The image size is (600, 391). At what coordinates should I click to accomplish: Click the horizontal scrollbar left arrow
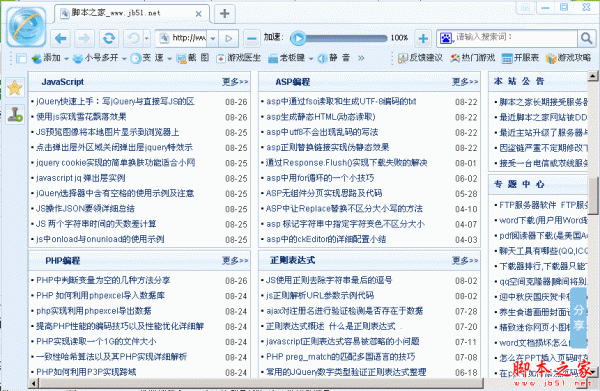(34, 383)
